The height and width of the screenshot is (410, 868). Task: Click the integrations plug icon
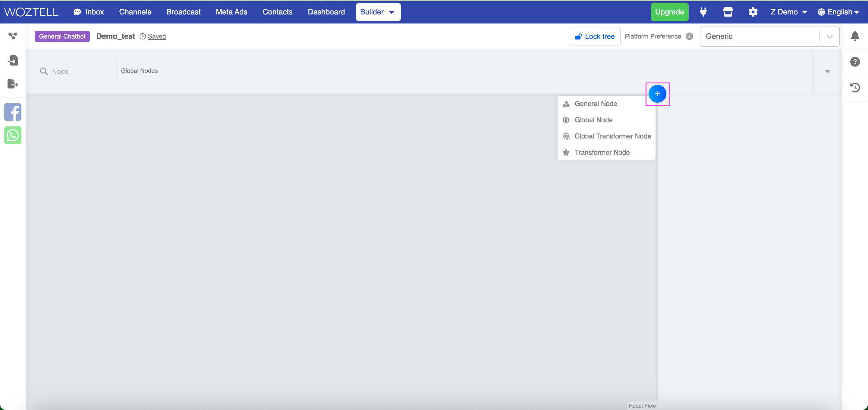tap(703, 12)
